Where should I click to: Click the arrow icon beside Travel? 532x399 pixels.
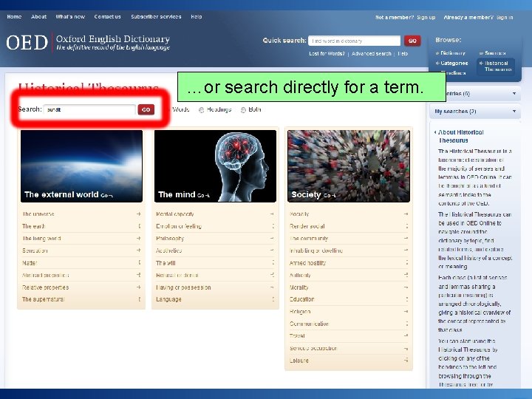point(406,335)
